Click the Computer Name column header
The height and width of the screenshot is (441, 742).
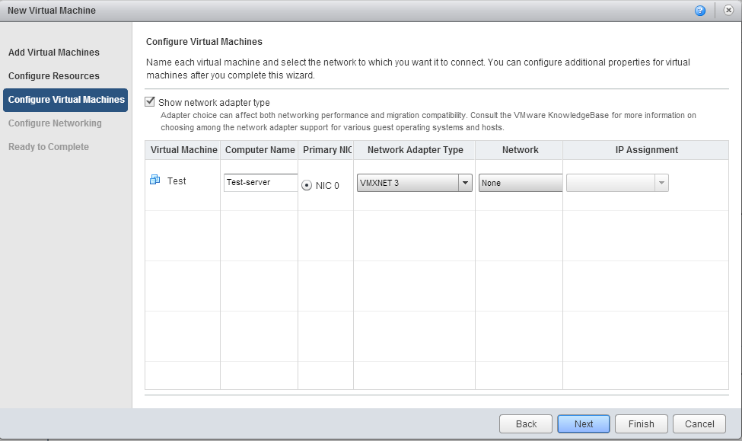click(x=259, y=150)
